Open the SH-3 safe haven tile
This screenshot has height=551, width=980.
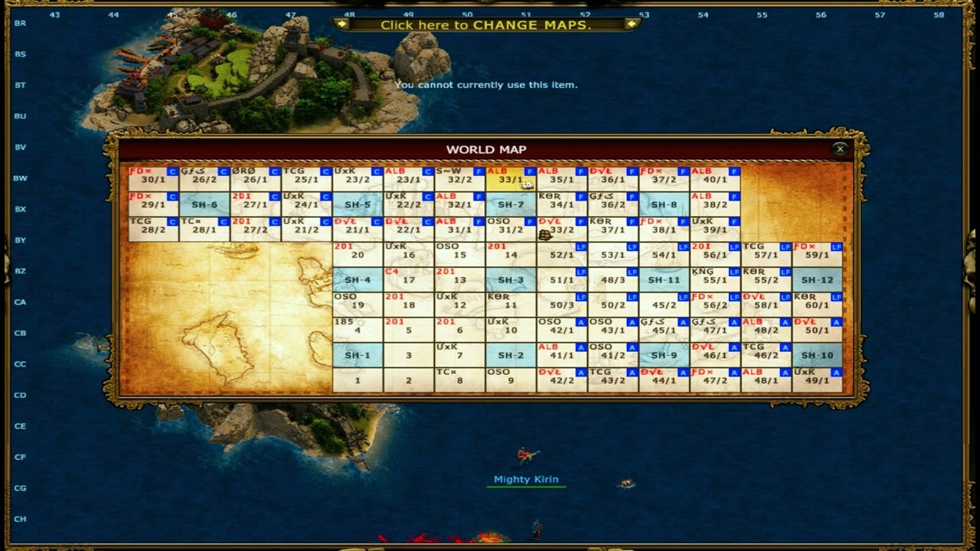click(x=511, y=280)
